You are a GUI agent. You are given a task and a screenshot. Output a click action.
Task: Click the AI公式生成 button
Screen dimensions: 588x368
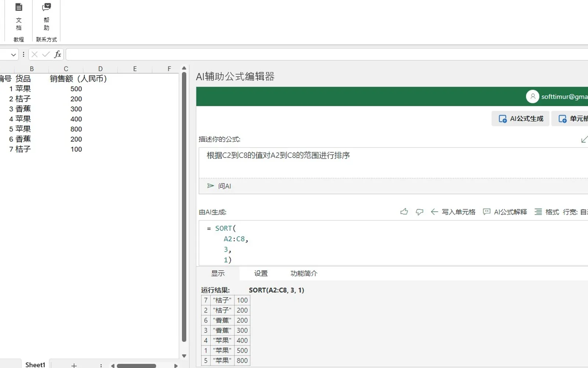pos(520,118)
